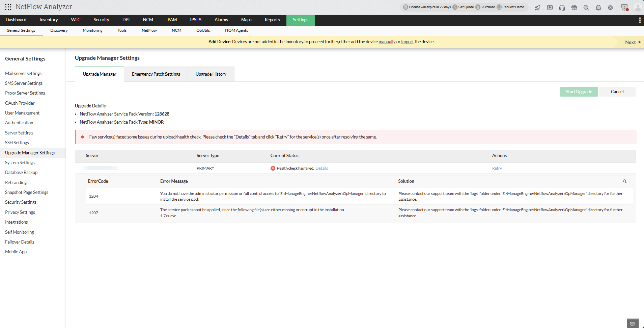This screenshot has height=328, width=644.
Task: Open SMS Server Settings
Action: coord(24,83)
